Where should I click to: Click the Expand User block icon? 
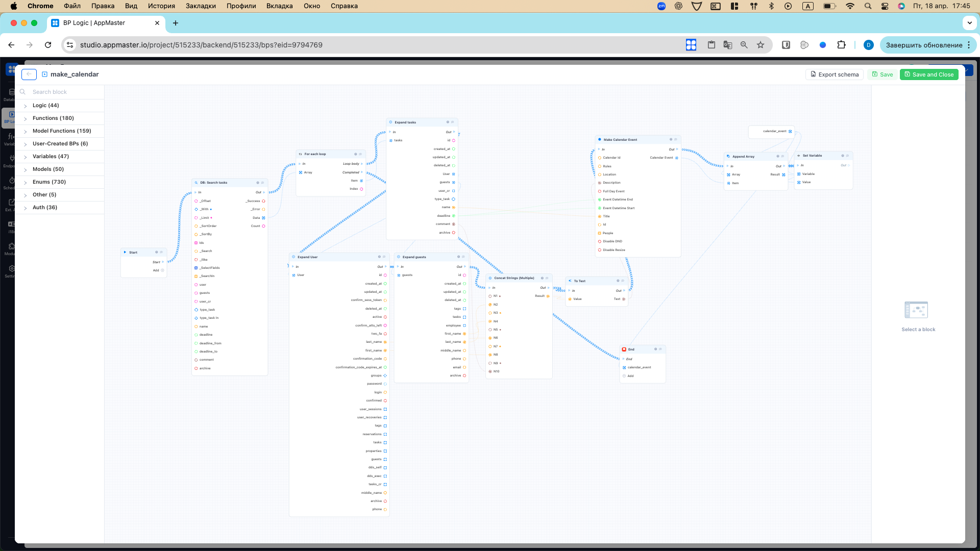click(x=293, y=257)
